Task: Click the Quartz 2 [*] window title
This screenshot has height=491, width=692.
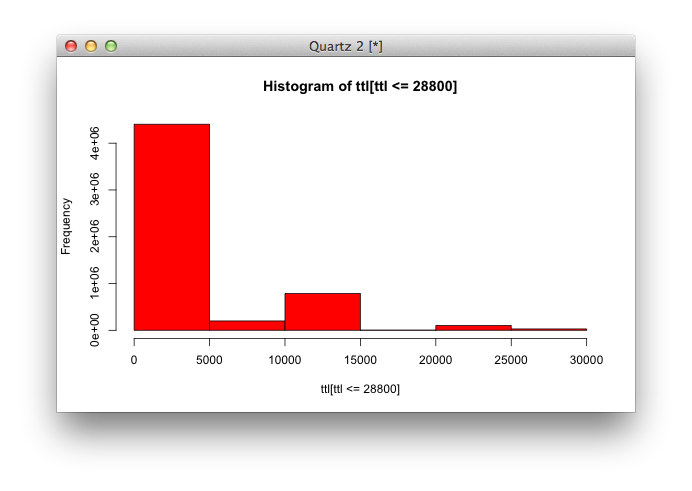Action: click(346, 46)
